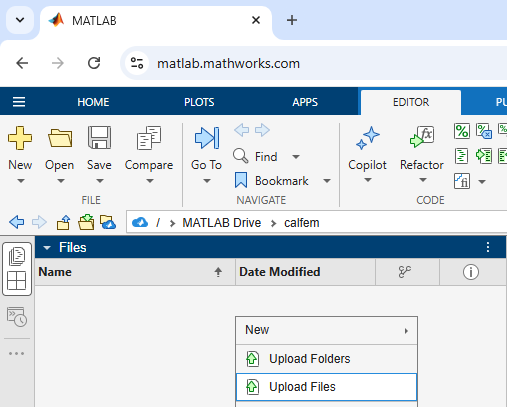Expand the fi conversion dropdown arrow
507x407 pixels.
pos(482,182)
